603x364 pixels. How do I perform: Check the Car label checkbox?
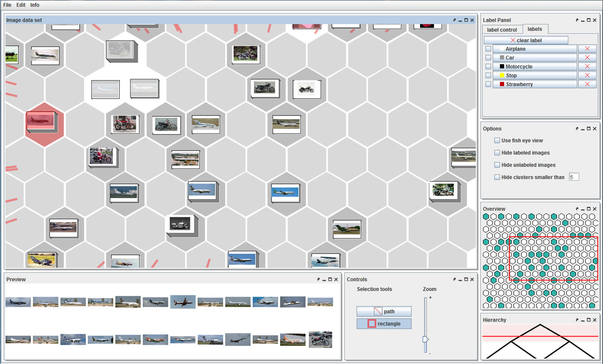click(488, 58)
